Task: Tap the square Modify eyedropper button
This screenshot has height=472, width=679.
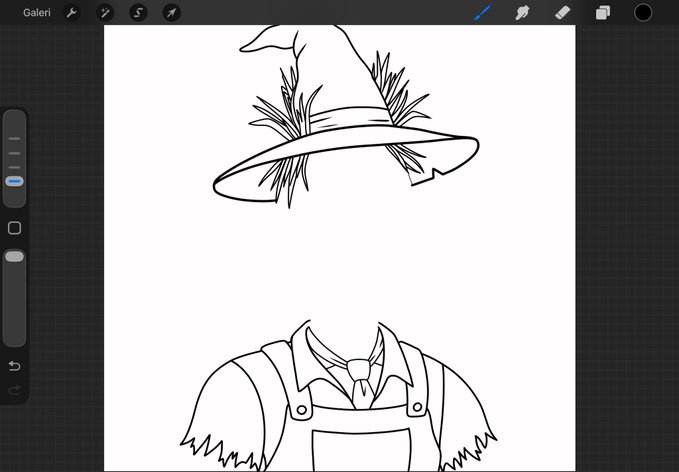Action: point(14,228)
